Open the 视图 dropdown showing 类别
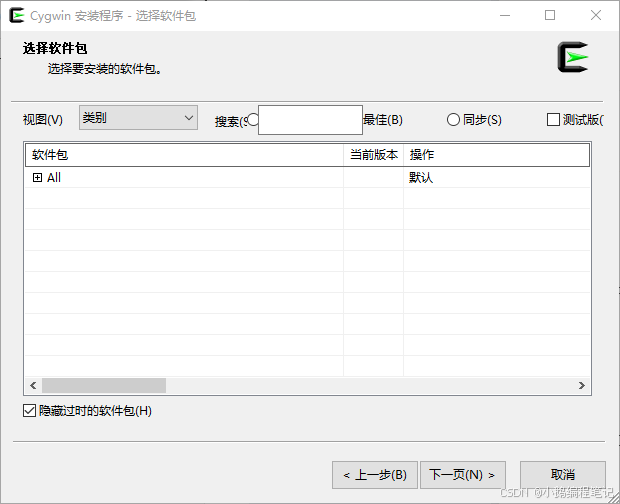This screenshot has height=504, width=620. click(x=138, y=117)
